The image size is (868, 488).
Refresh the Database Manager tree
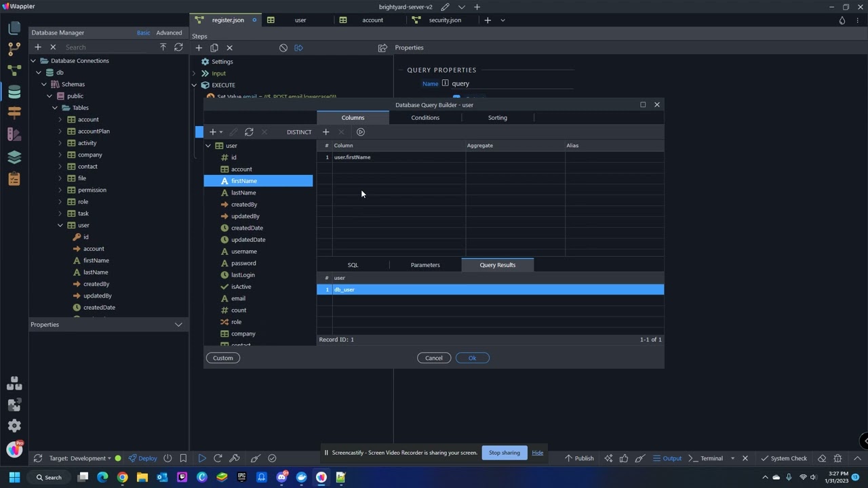[x=178, y=47]
